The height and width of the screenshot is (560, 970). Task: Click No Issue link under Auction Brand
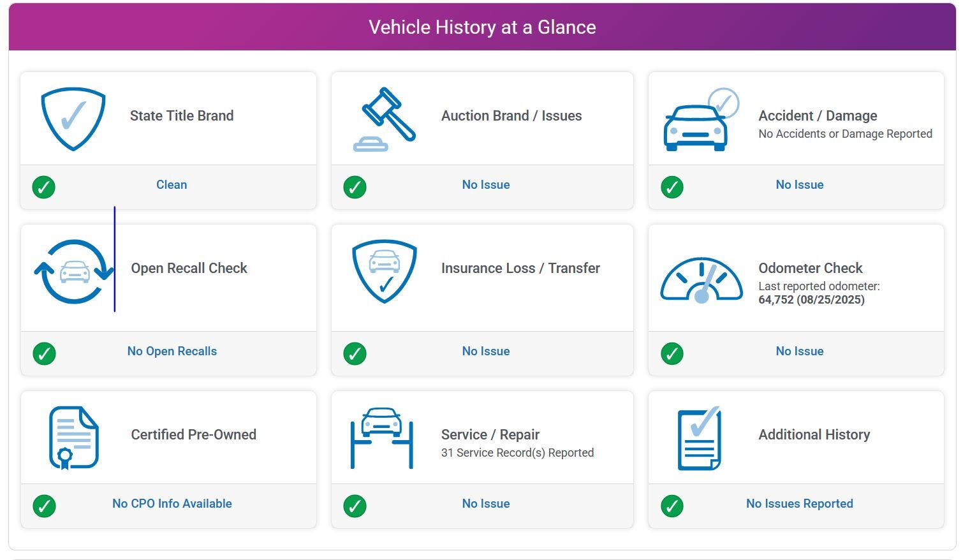pyautogui.click(x=485, y=185)
